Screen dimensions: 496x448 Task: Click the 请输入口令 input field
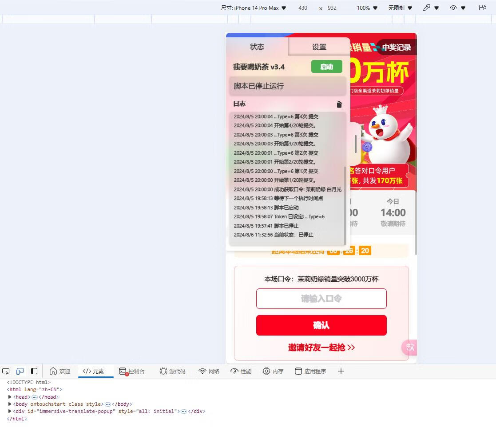(x=321, y=299)
